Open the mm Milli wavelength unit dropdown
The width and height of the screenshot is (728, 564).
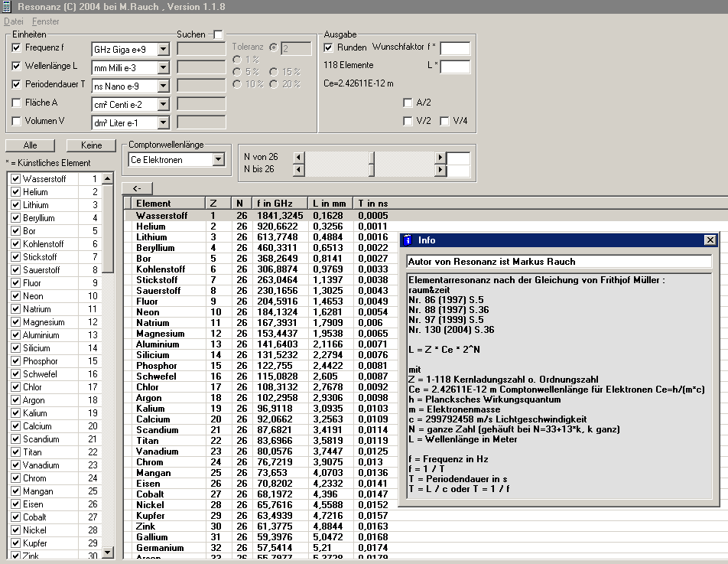pyautogui.click(x=163, y=67)
